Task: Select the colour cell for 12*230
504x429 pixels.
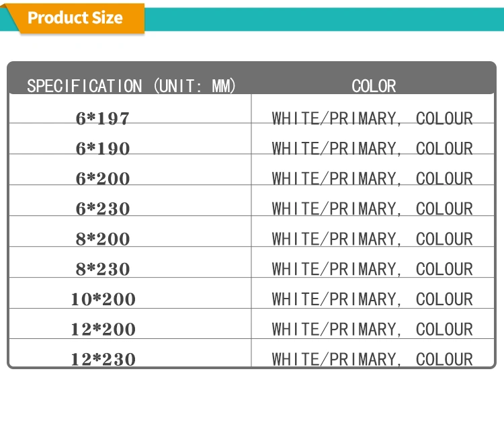Action: coord(372,359)
